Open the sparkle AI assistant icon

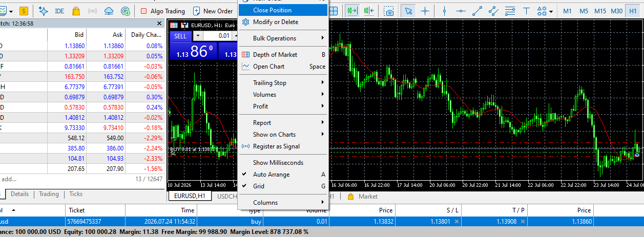point(44,11)
